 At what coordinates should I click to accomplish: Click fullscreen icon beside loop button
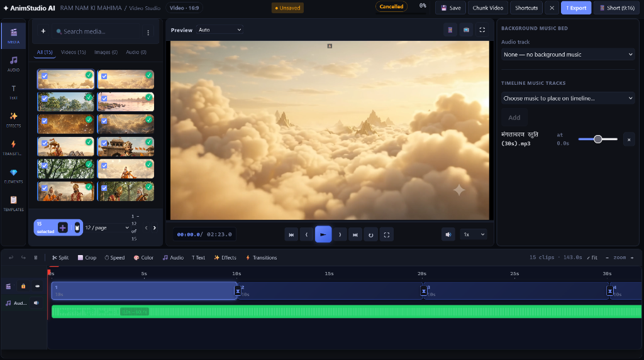pyautogui.click(x=387, y=235)
